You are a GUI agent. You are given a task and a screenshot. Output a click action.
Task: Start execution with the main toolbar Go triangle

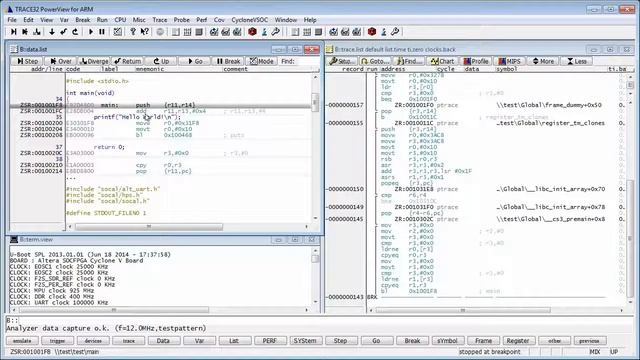coord(91,32)
